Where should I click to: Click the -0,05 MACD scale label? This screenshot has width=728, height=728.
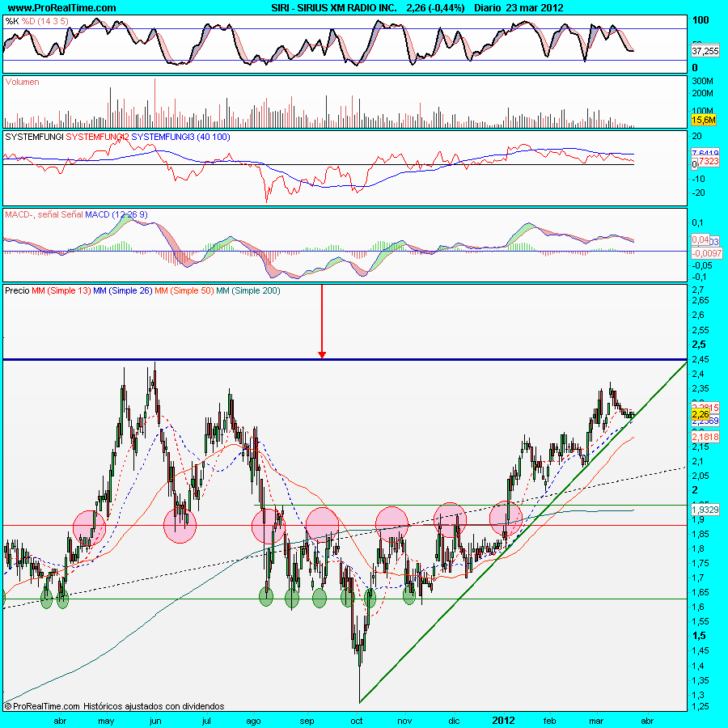tap(701, 265)
